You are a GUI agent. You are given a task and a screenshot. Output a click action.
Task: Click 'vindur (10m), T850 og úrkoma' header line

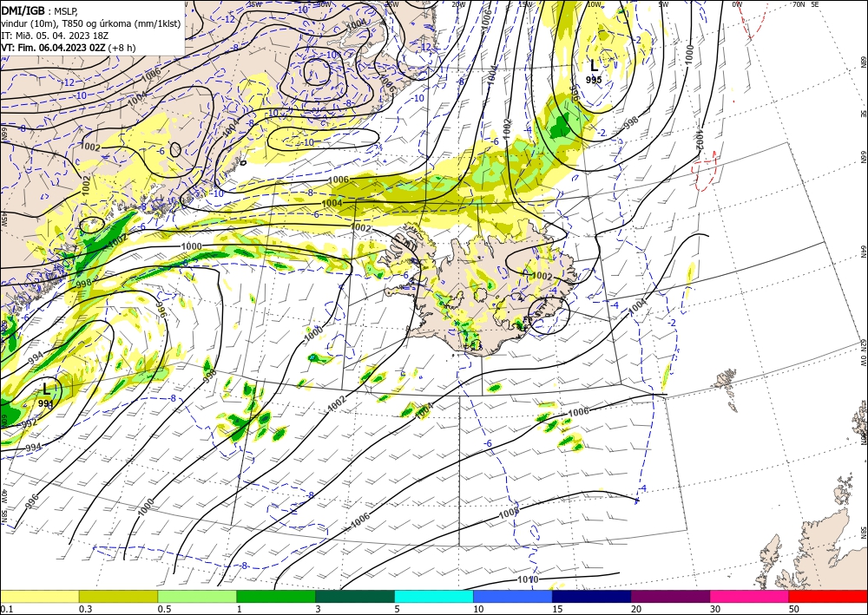[91, 23]
